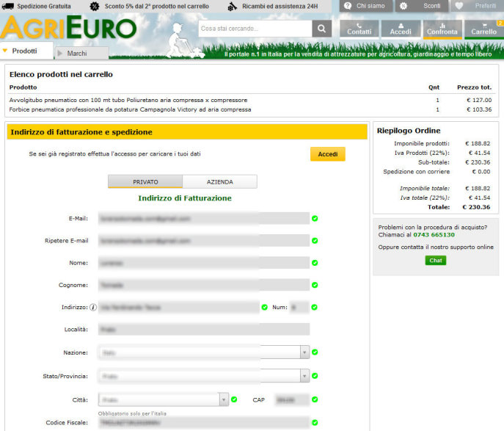Click the info icon next to Indirizzo
504x431 pixels.
93,307
